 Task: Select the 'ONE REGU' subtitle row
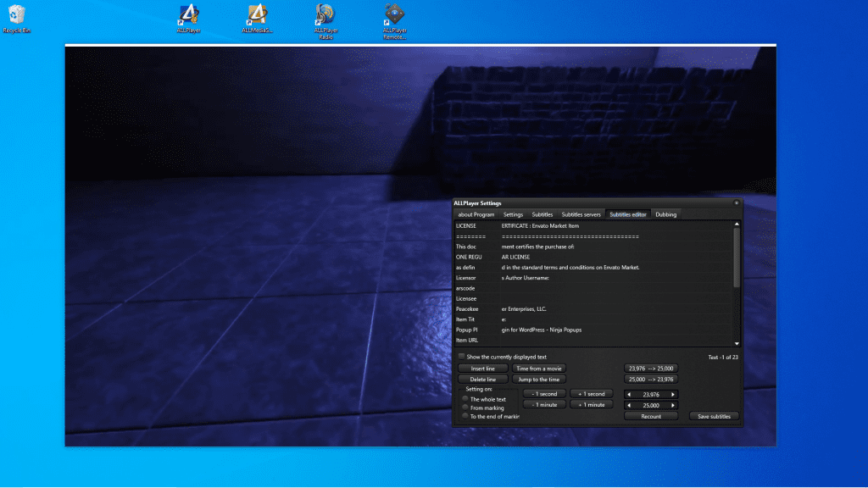click(593, 258)
